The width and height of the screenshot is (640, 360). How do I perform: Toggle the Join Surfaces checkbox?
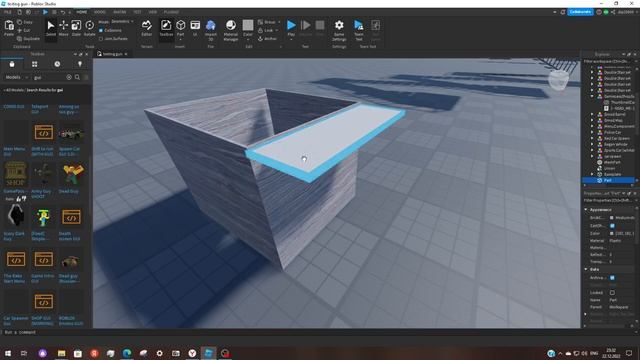[101, 39]
